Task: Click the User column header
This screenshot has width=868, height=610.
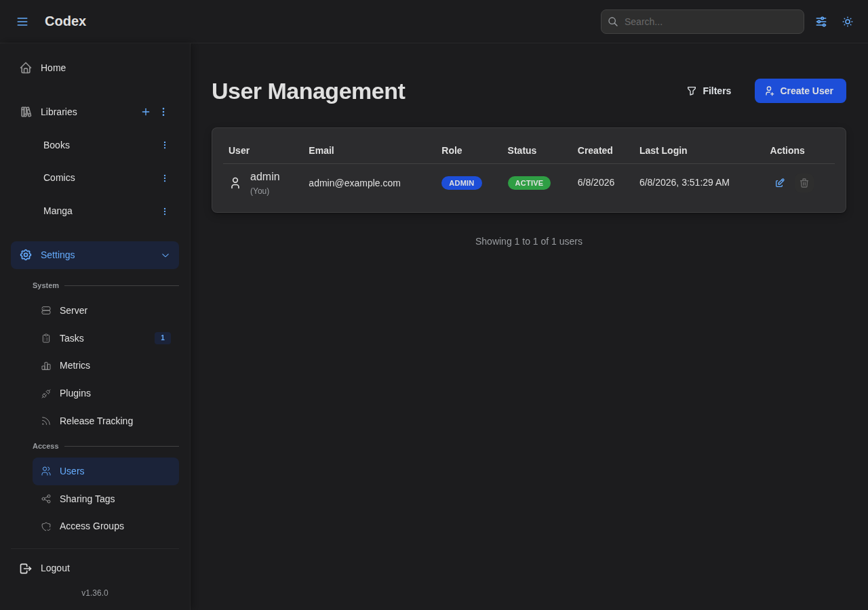Action: pyautogui.click(x=239, y=150)
